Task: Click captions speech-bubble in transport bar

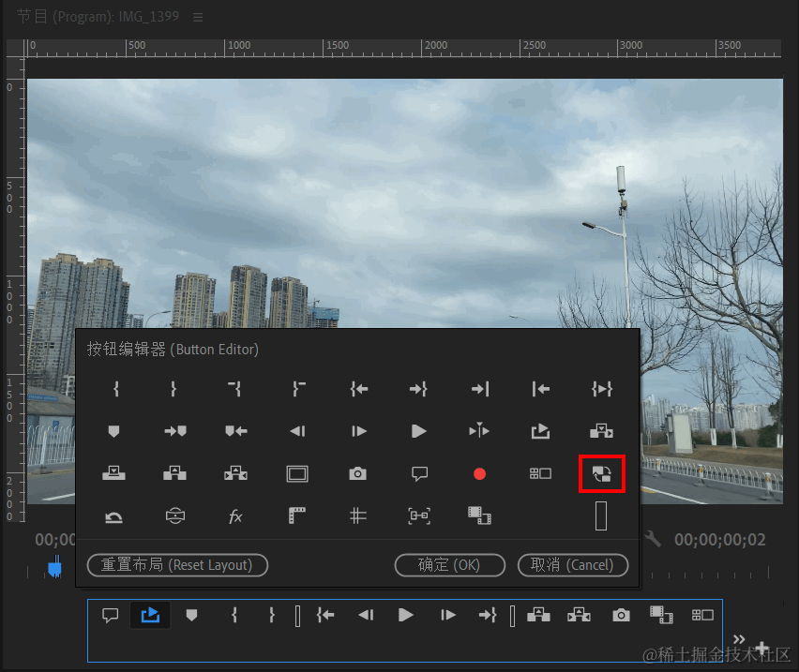Action: pyautogui.click(x=110, y=616)
